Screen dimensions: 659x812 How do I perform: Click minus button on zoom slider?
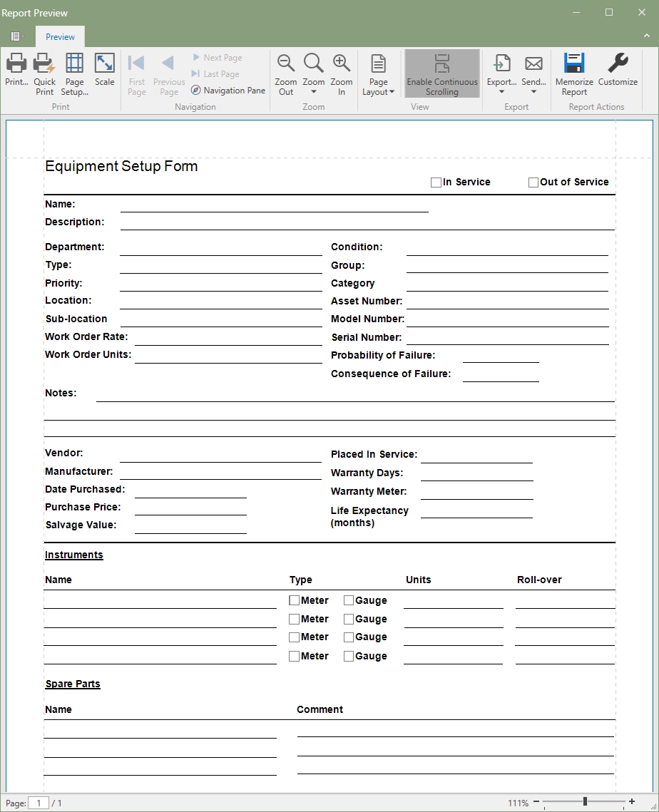coord(536,801)
